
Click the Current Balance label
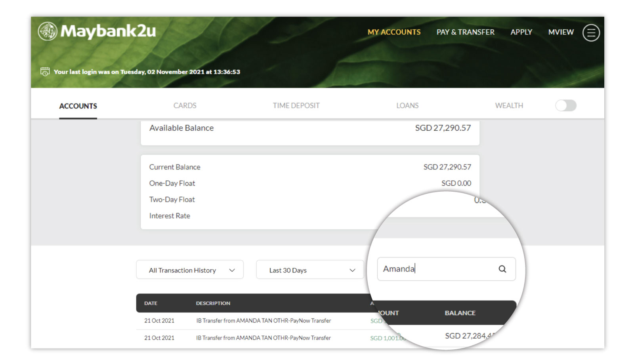[x=175, y=167]
